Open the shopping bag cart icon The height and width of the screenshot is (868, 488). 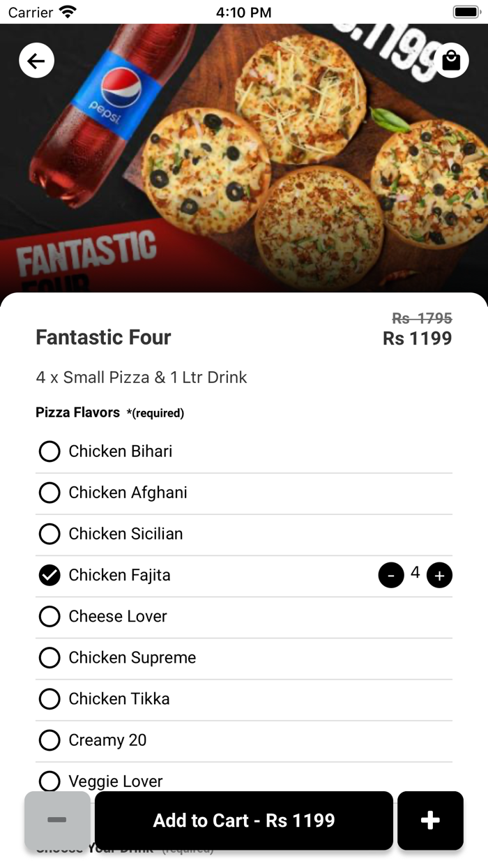(450, 60)
